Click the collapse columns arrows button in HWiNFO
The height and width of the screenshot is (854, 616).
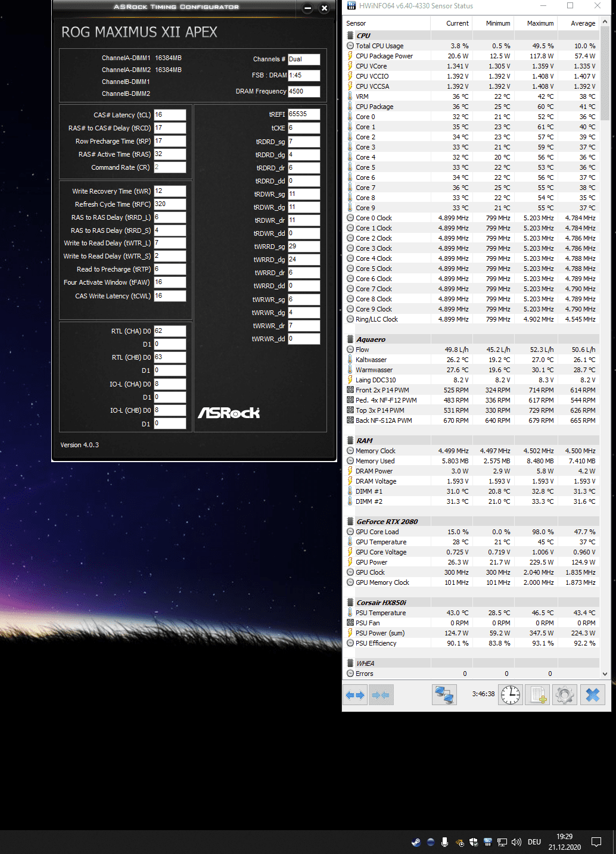[381, 694]
